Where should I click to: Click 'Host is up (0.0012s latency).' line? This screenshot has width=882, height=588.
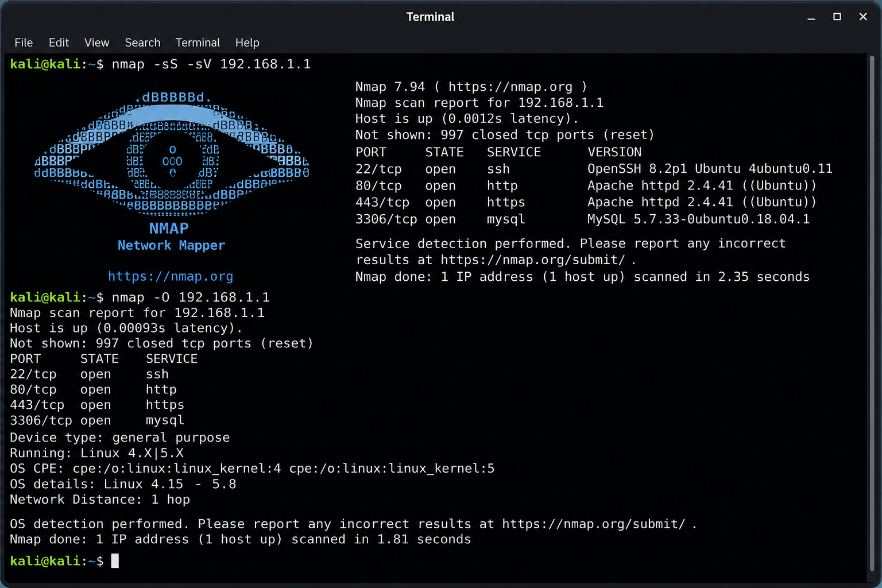[467, 119]
